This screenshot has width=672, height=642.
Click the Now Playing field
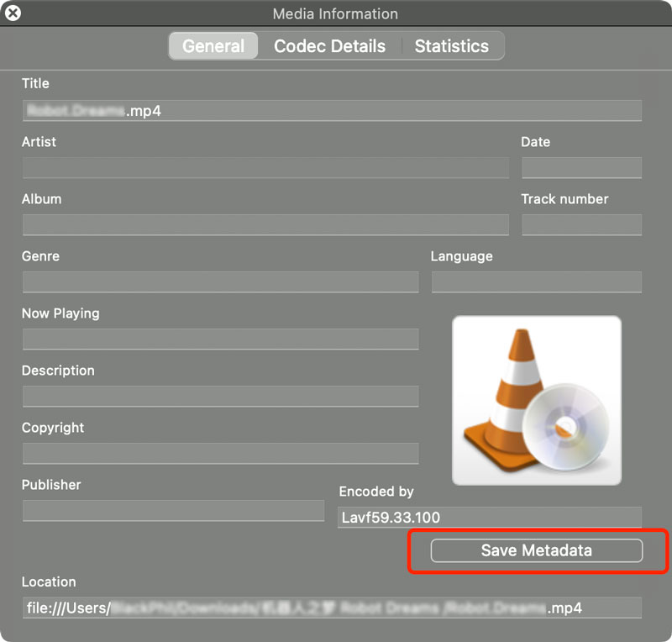[x=220, y=339]
